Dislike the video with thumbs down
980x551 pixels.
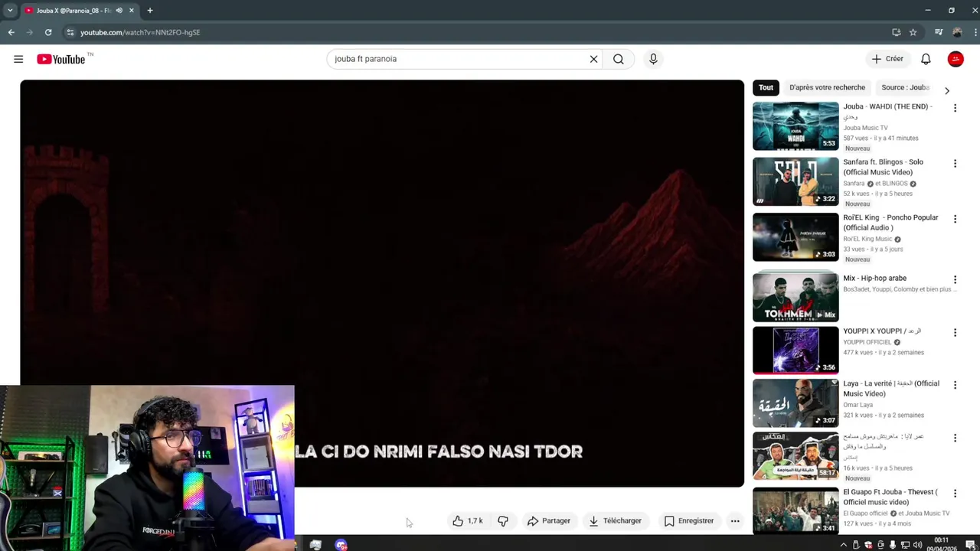tap(503, 521)
